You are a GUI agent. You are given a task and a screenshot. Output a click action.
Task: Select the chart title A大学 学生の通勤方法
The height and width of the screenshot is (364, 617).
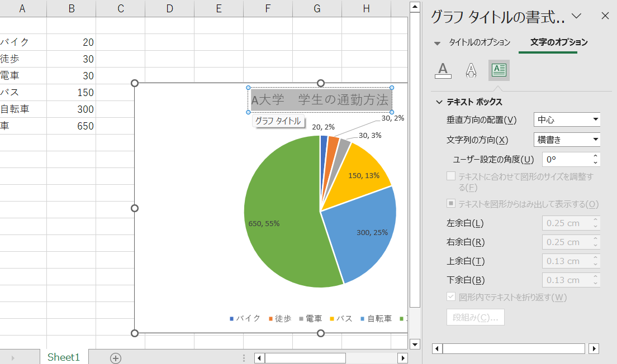tap(320, 100)
